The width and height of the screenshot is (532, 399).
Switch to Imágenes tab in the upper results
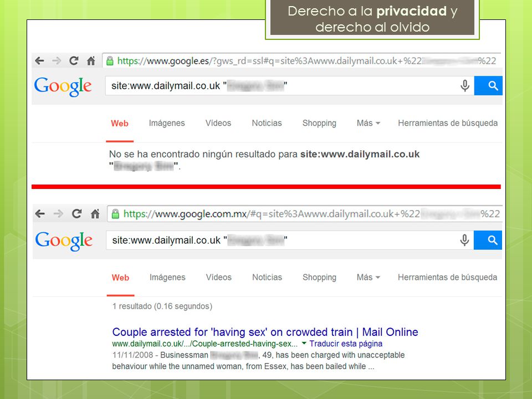[167, 123]
